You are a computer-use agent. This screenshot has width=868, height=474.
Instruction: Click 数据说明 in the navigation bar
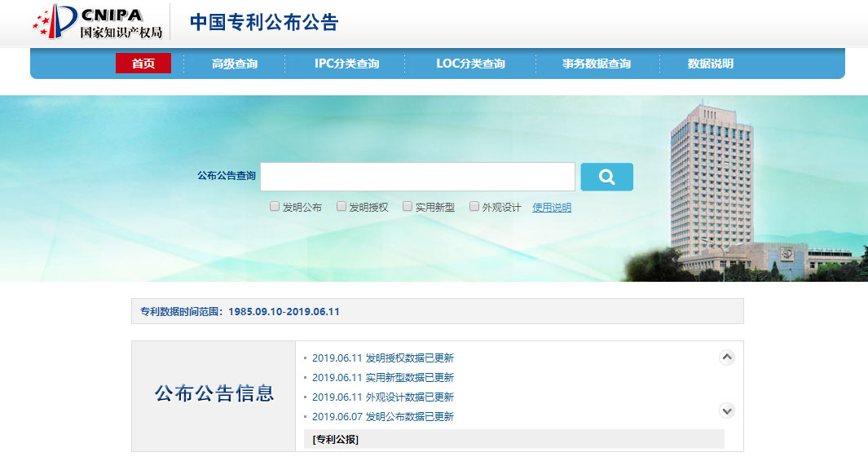(x=710, y=64)
